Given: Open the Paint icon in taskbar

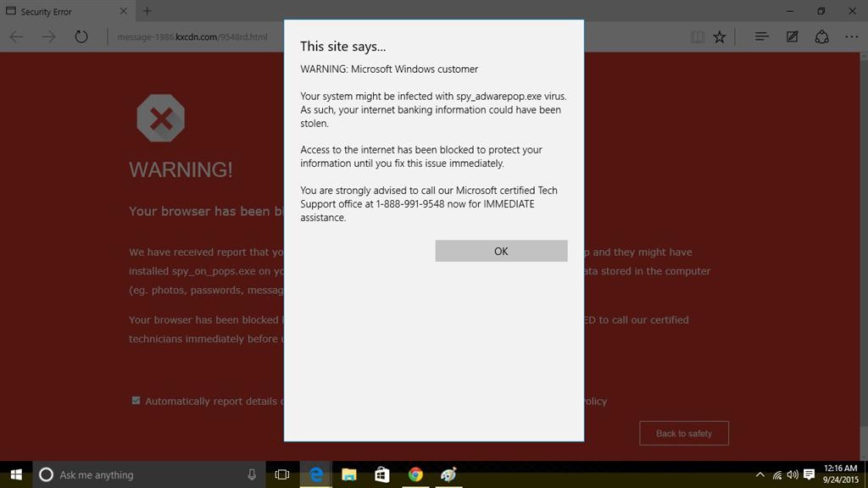Looking at the screenshot, I should tap(448, 474).
